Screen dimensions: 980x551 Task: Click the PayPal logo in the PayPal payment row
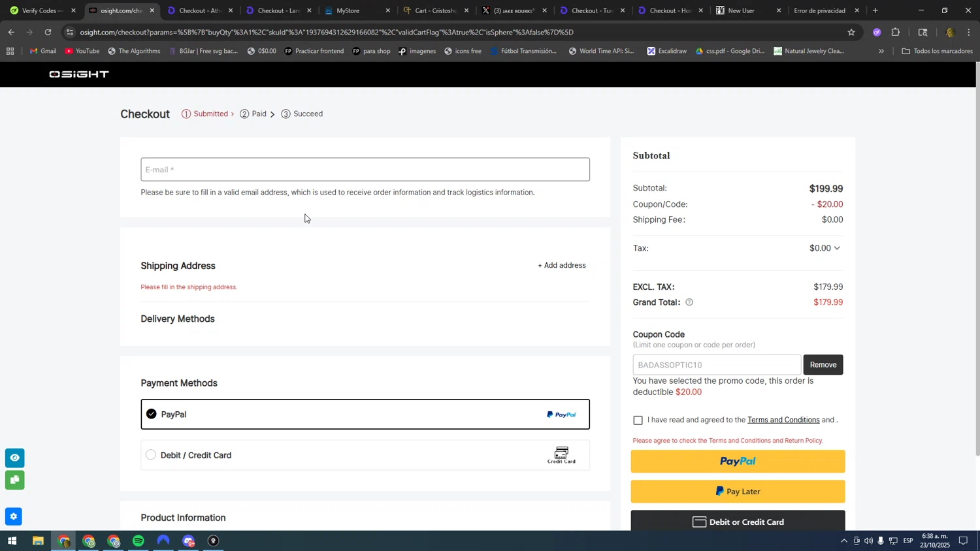click(x=561, y=415)
